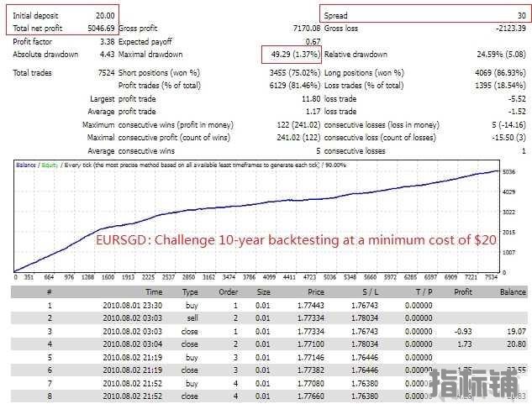Image resolution: width=532 pixels, height=404 pixels.
Task: Select the Total net profit value 5046.69
Action: click(x=101, y=29)
